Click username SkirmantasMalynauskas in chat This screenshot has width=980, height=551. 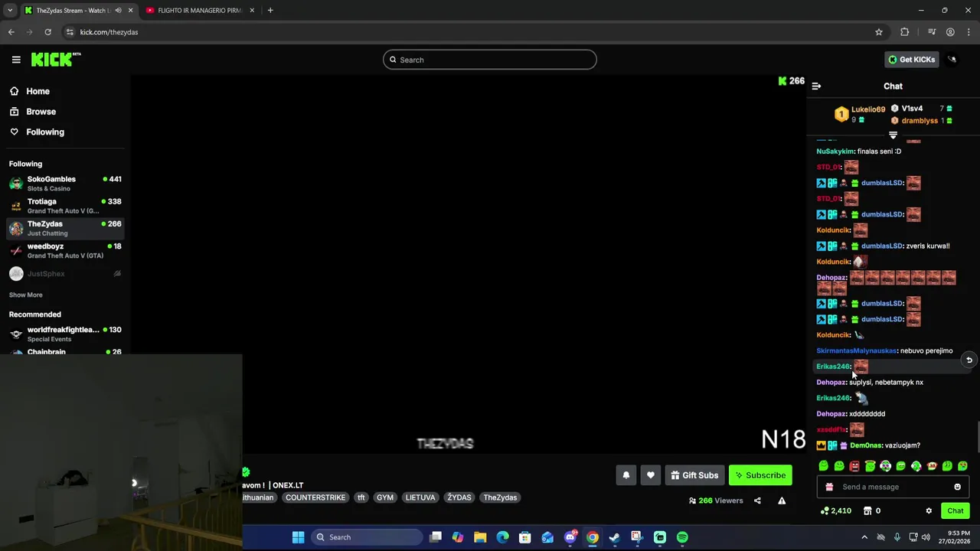click(856, 350)
